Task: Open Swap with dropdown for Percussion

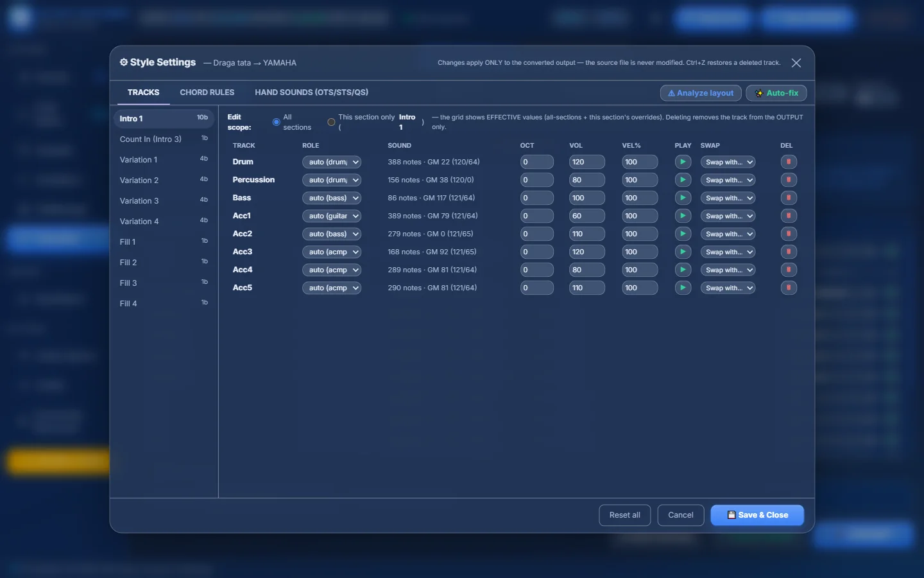Action: pyautogui.click(x=728, y=180)
